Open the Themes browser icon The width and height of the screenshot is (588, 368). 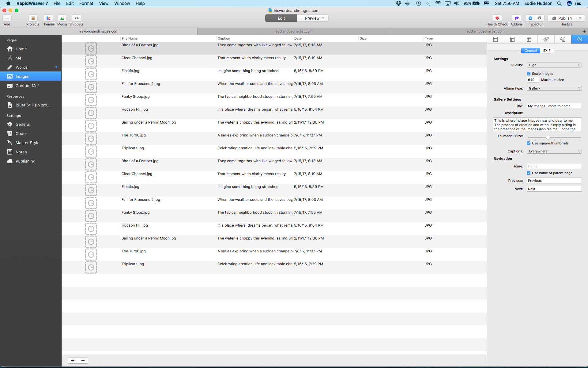[48, 18]
